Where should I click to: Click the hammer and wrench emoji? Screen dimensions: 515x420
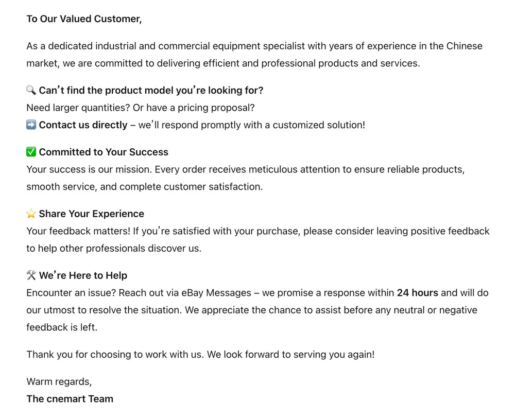pos(31,275)
